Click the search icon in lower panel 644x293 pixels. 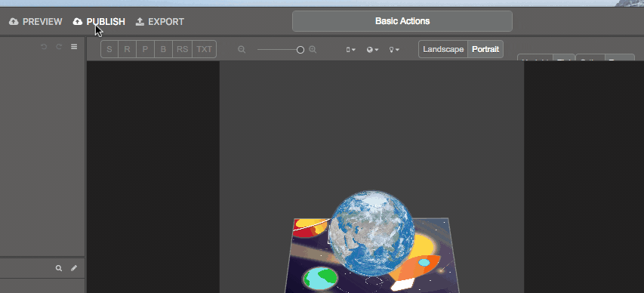[x=59, y=268]
